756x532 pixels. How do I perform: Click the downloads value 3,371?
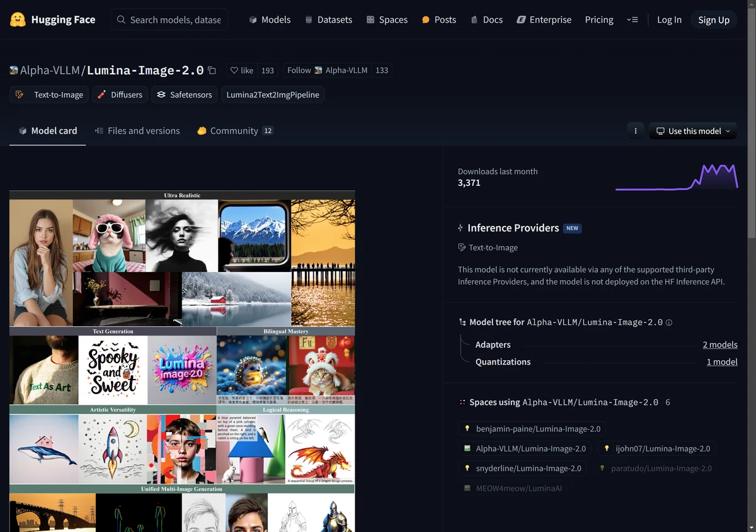(x=469, y=183)
